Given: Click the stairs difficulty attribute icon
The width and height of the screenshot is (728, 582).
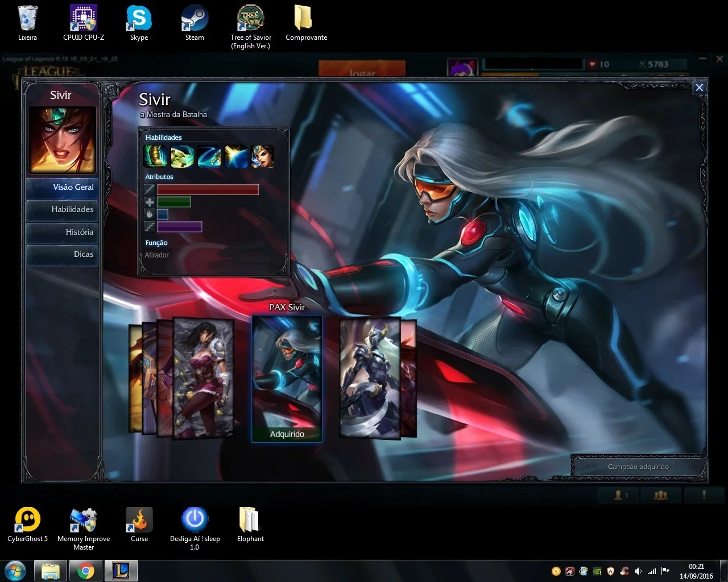Looking at the screenshot, I should [150, 227].
